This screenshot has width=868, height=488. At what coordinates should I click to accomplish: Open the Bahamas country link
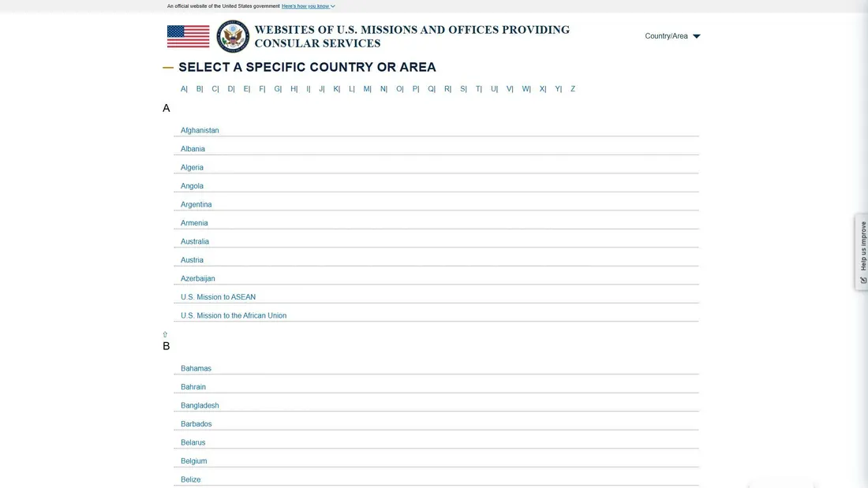pos(196,368)
